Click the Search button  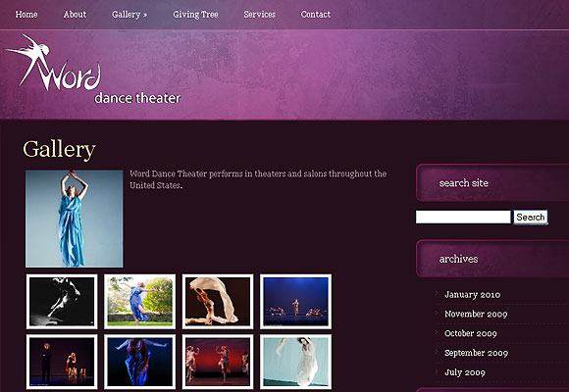(x=531, y=217)
